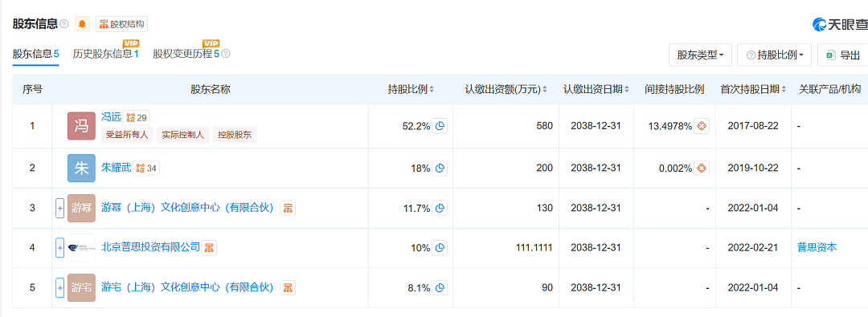Expand row 3 游幂（上海）文化创意中心 with plus button

click(x=59, y=208)
